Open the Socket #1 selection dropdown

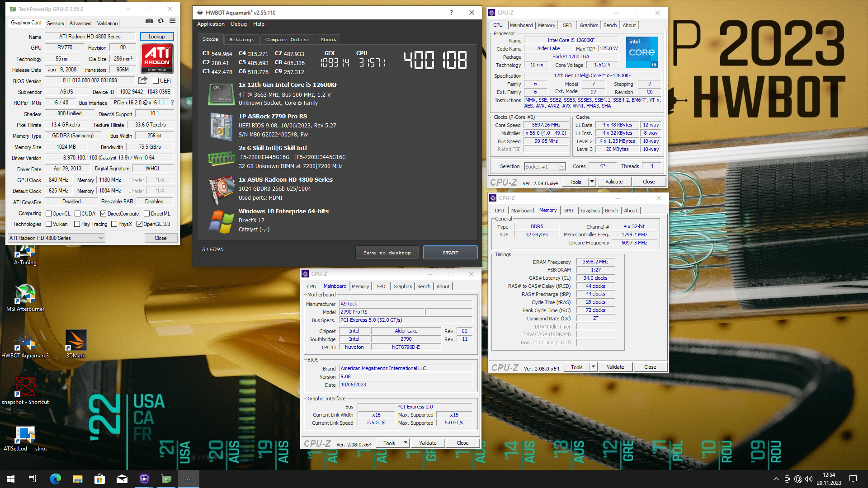(545, 167)
